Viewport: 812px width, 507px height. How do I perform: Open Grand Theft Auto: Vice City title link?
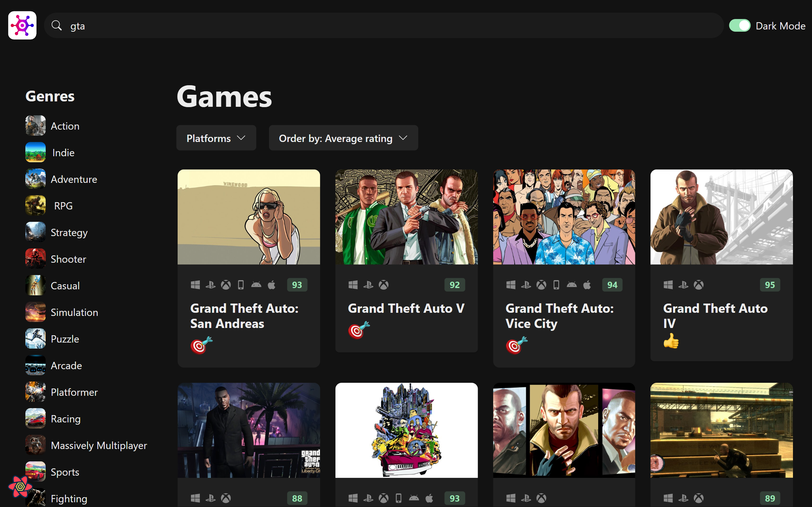[x=559, y=316]
